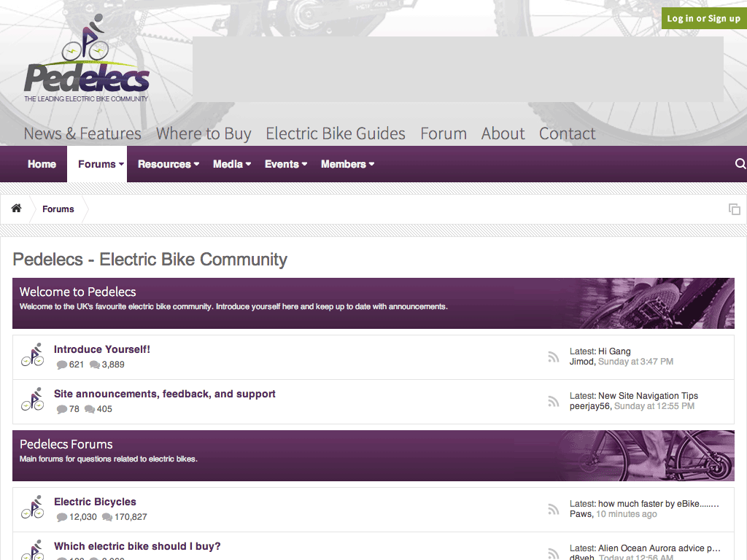Open the Media dropdown menu
This screenshot has height=560, width=747.
[231, 164]
